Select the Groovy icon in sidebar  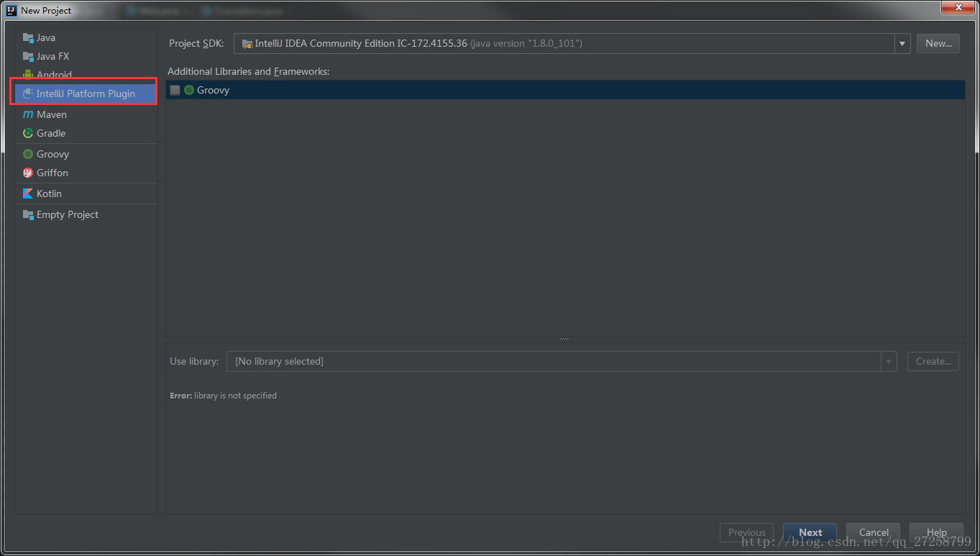tap(28, 154)
